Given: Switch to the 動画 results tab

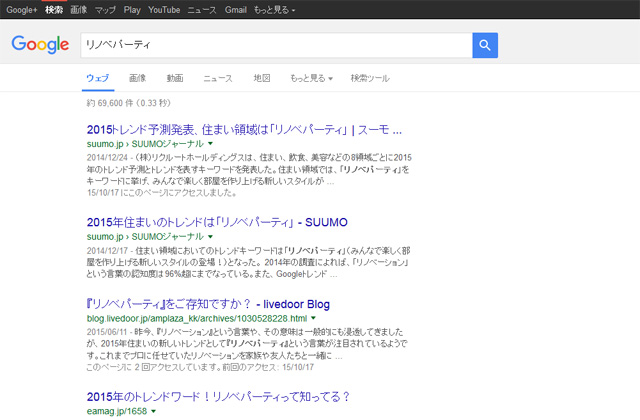Looking at the screenshot, I should [x=175, y=77].
